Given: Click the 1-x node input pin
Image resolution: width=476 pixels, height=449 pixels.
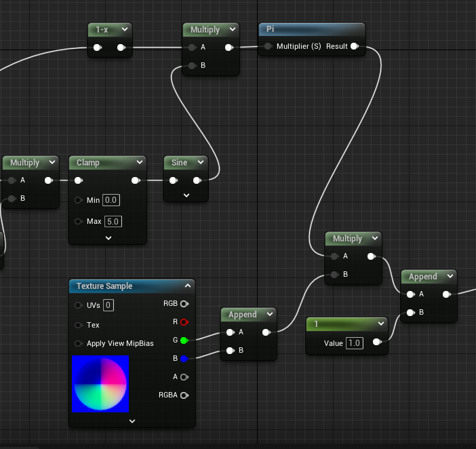Looking at the screenshot, I should [x=98, y=47].
